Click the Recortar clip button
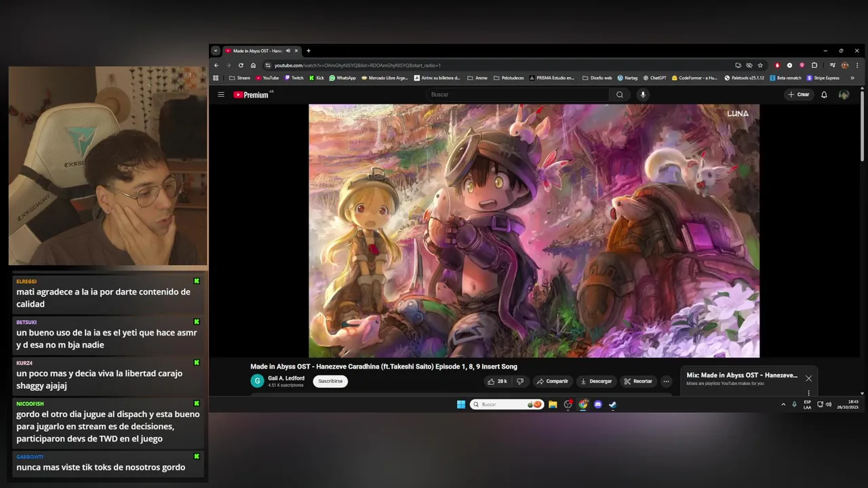Viewport: 868px width, 488px height. 637,382
